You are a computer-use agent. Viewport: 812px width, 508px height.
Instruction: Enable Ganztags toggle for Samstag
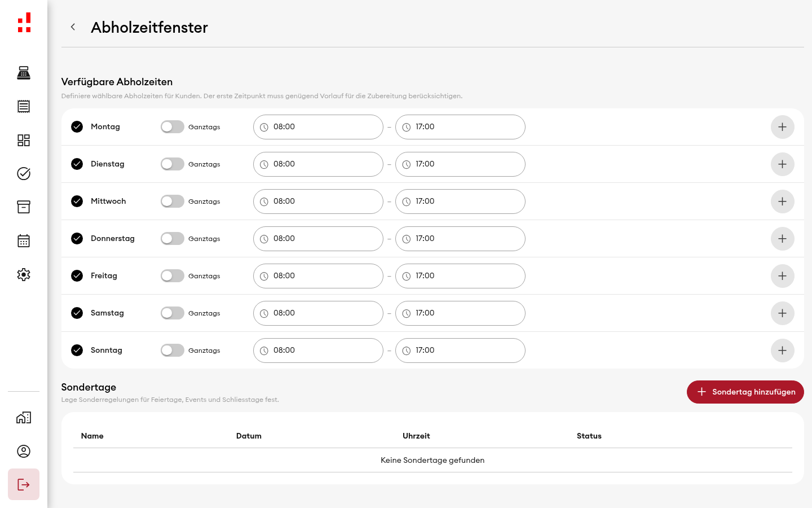tap(173, 313)
